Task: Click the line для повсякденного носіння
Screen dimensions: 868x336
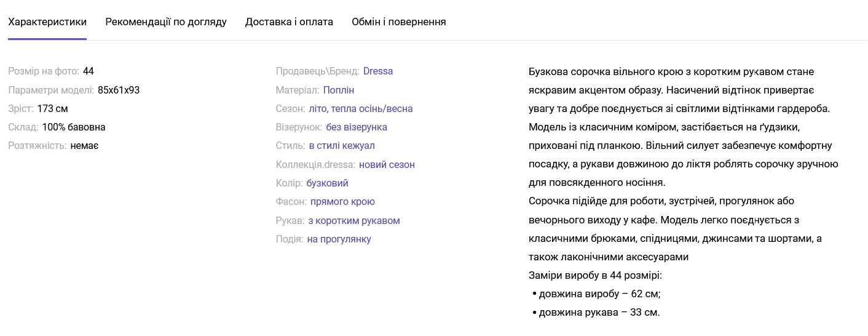Action: click(x=597, y=183)
